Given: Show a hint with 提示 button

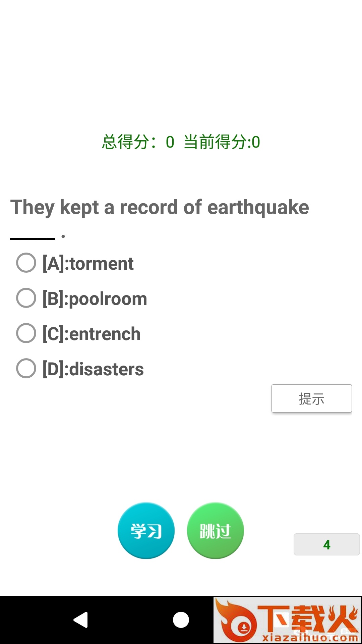Looking at the screenshot, I should pos(312,398).
